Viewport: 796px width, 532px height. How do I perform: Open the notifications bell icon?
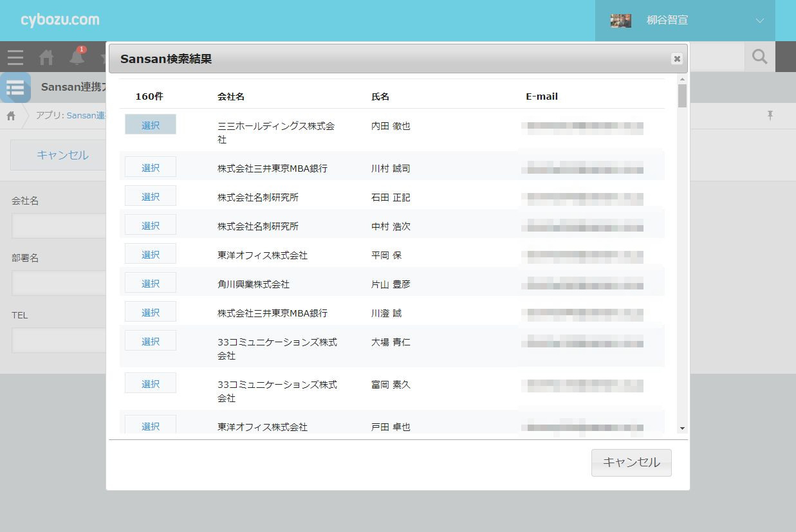coord(77,58)
